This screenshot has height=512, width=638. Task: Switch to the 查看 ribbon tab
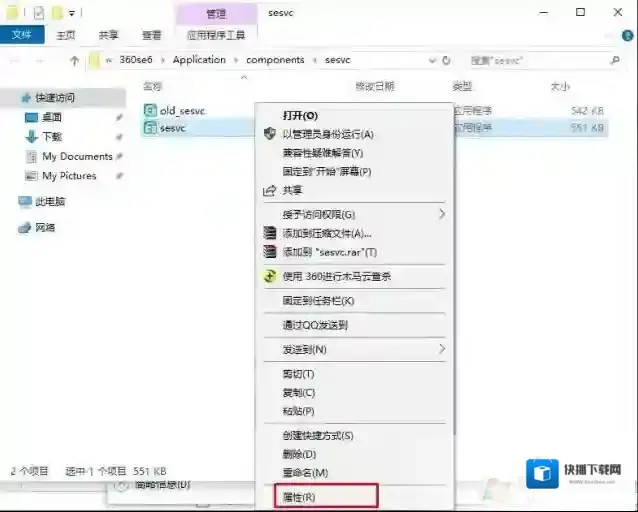(x=151, y=34)
